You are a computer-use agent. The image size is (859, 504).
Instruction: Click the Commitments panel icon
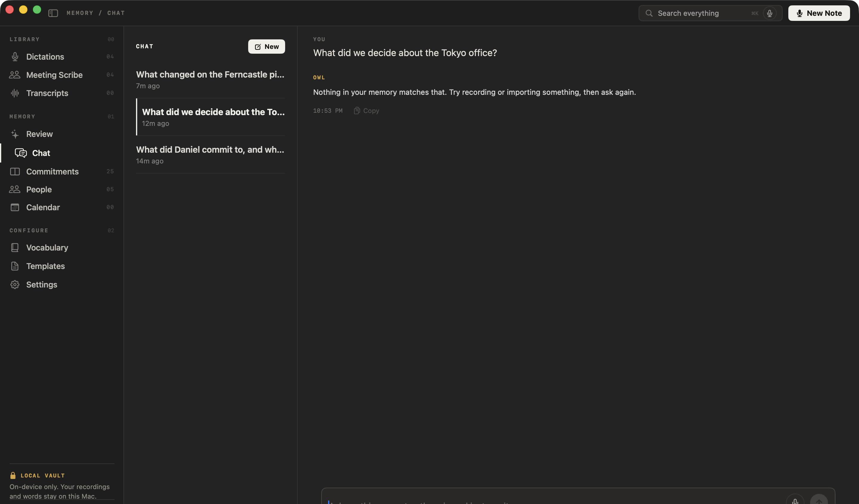coord(15,171)
